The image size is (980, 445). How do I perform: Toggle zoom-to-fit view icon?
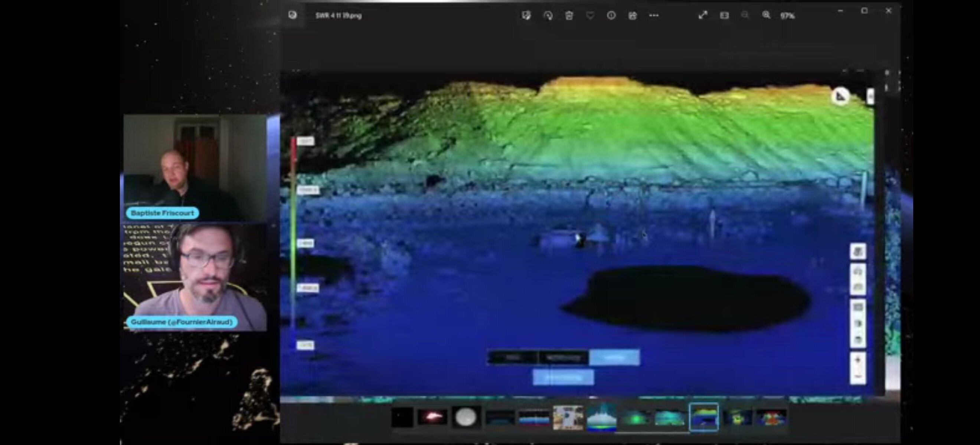click(x=724, y=15)
